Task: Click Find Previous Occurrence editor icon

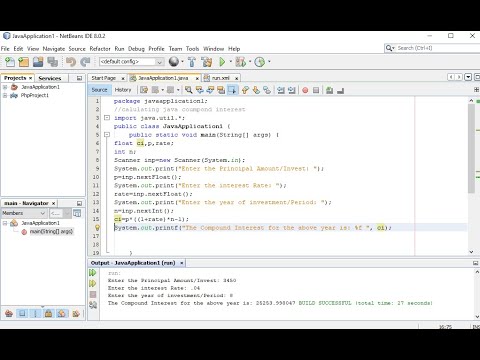Action: click(200, 90)
